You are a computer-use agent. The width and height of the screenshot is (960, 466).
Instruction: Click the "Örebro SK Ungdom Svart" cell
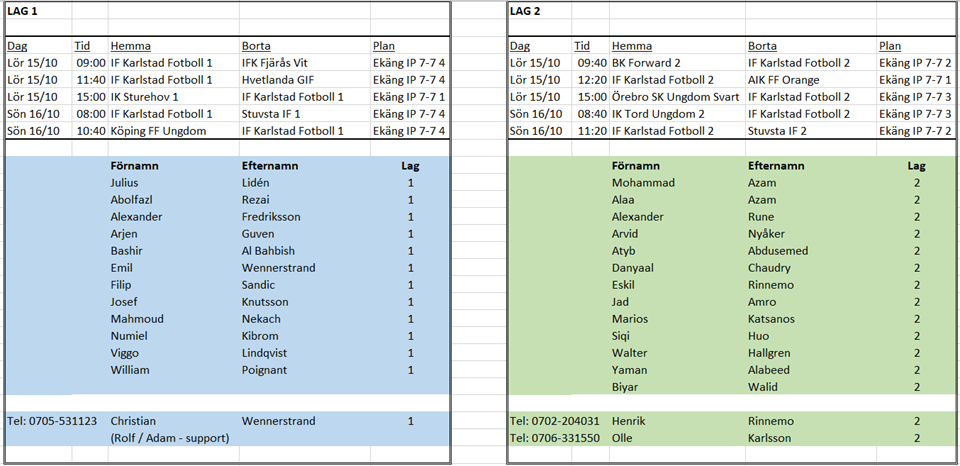(675, 97)
